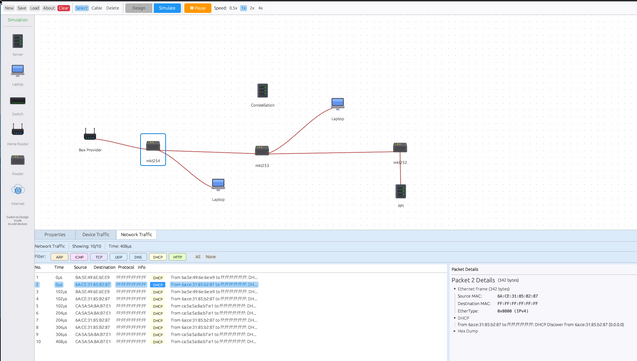This screenshot has width=637, height=361.
Task: Click the Laptop node linked to mkl253
Action: click(338, 104)
